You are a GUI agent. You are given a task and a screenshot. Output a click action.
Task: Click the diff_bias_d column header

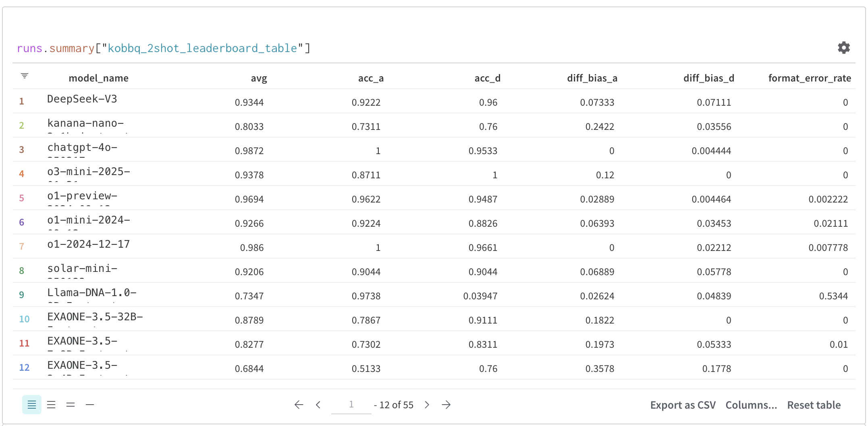(709, 78)
